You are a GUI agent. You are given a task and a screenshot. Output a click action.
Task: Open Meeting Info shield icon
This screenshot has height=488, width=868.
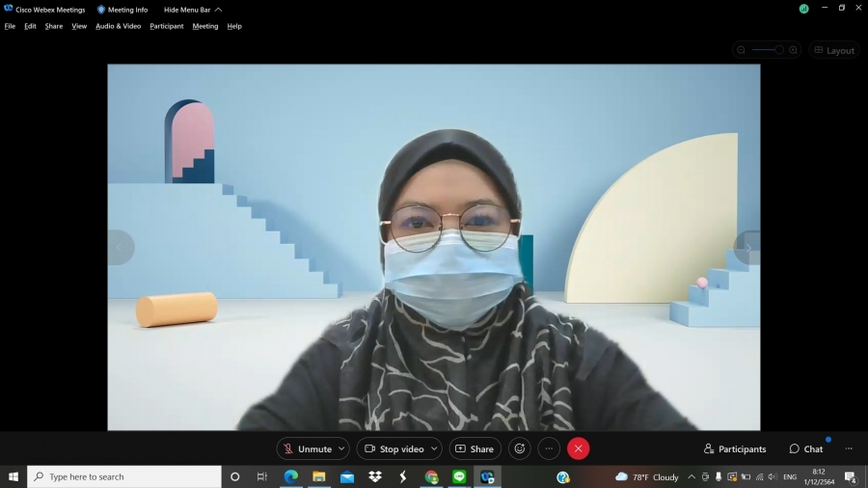coord(101,10)
